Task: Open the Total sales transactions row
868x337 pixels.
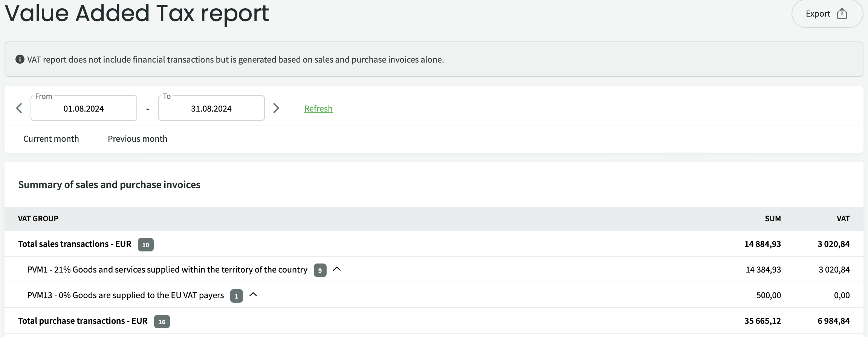Action: (75, 244)
